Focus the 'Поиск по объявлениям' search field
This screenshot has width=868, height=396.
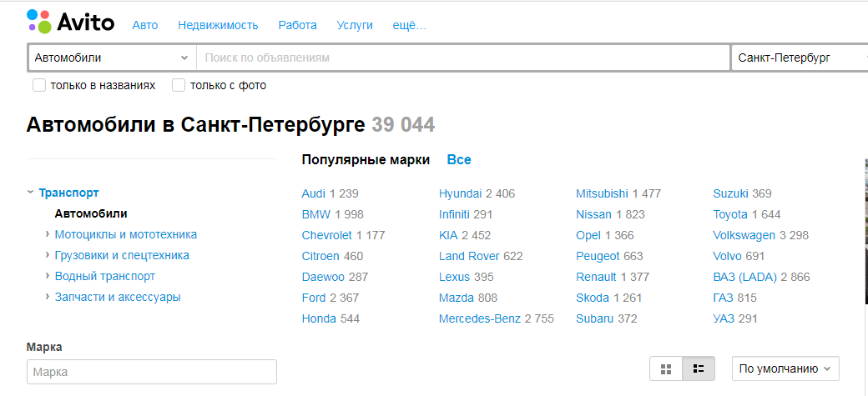[x=462, y=58]
